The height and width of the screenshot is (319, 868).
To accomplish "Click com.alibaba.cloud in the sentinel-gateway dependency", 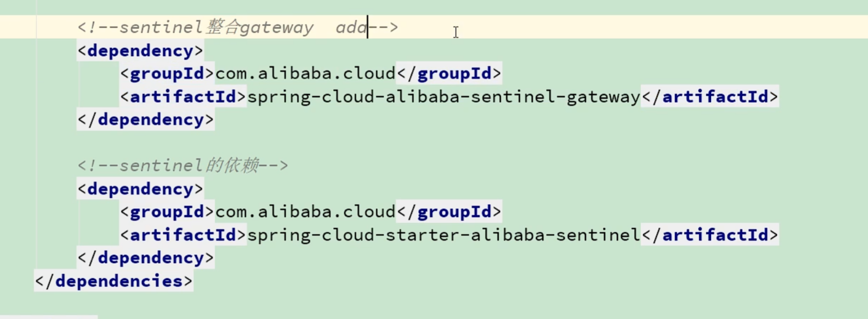I will 305,73.
